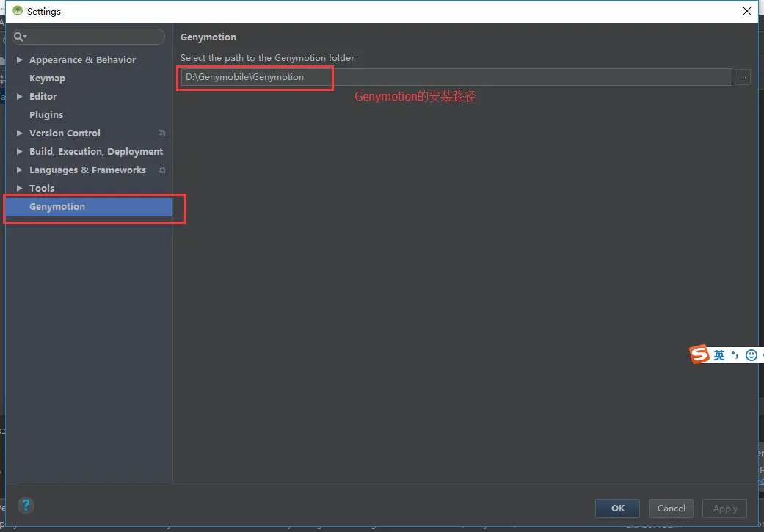The width and height of the screenshot is (764, 532).
Task: Click into the settings search box
Action: pos(88,37)
